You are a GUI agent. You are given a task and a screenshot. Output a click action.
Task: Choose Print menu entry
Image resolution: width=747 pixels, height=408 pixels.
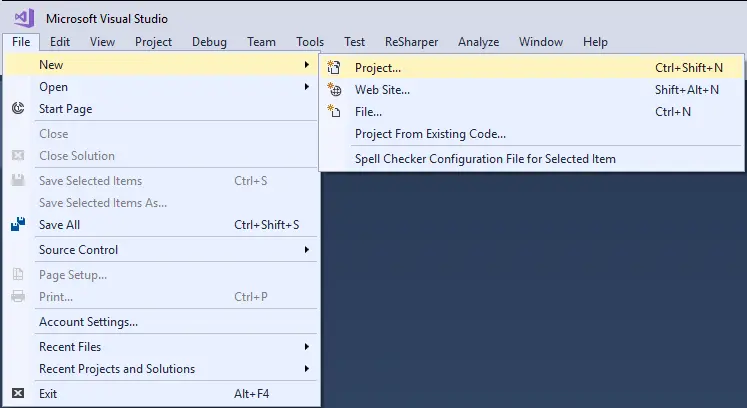[161, 296]
